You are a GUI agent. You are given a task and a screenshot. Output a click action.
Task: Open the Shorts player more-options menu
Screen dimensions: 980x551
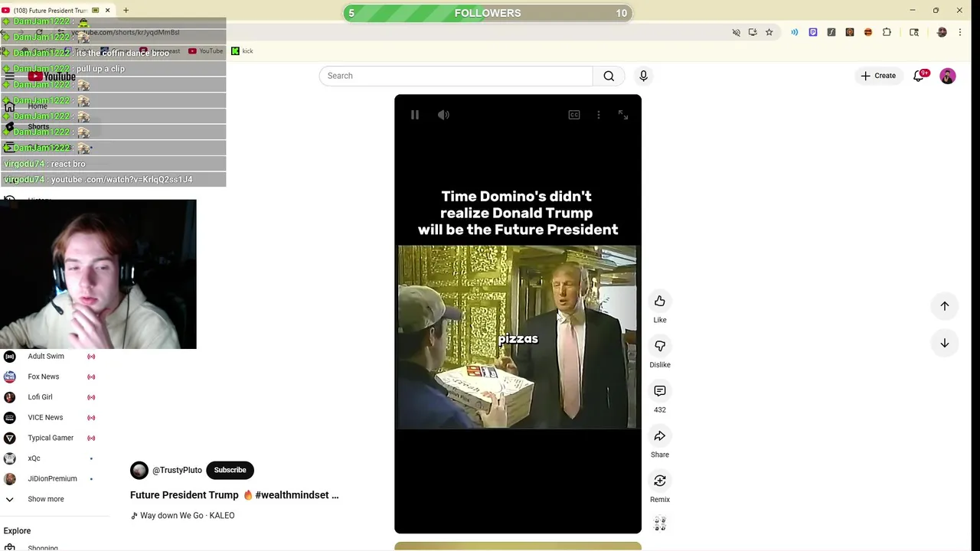point(599,115)
